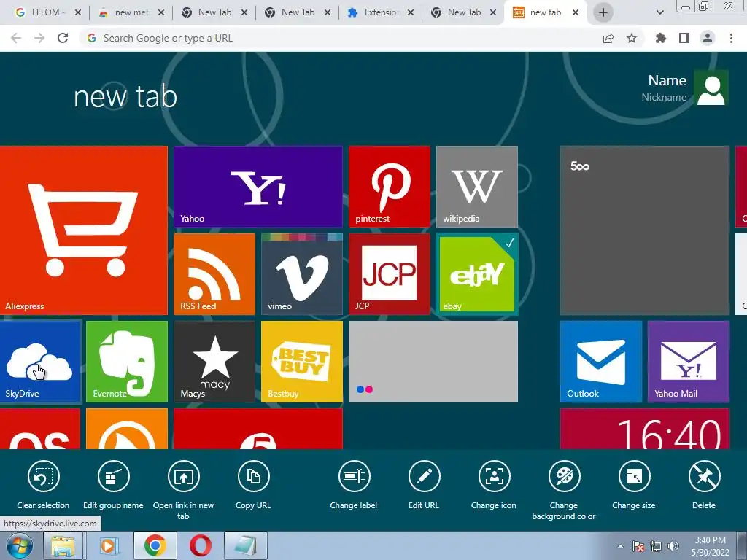Open the RSS Feed tile
This screenshot has width=747, height=560.
pos(214,274)
